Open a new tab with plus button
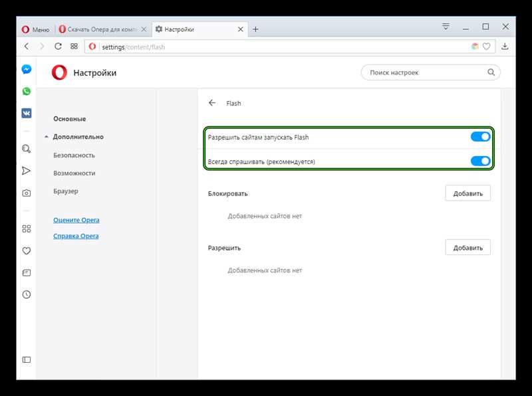The width and height of the screenshot is (532, 396). coord(255,29)
